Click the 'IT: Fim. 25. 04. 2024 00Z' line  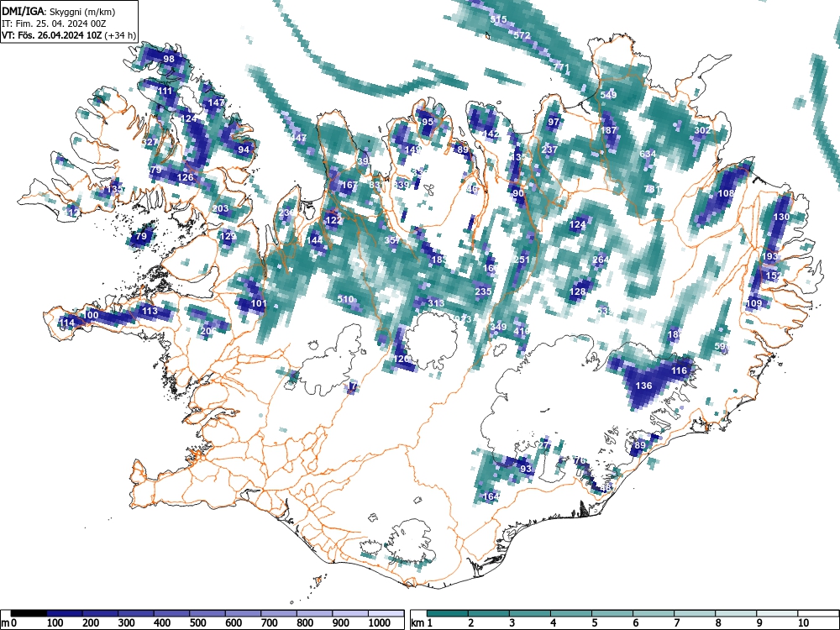coord(54,24)
